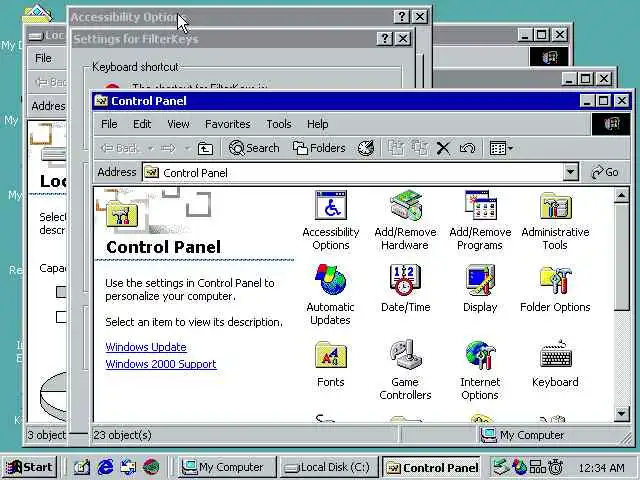
Task: Open the Help menu
Action: point(318,124)
